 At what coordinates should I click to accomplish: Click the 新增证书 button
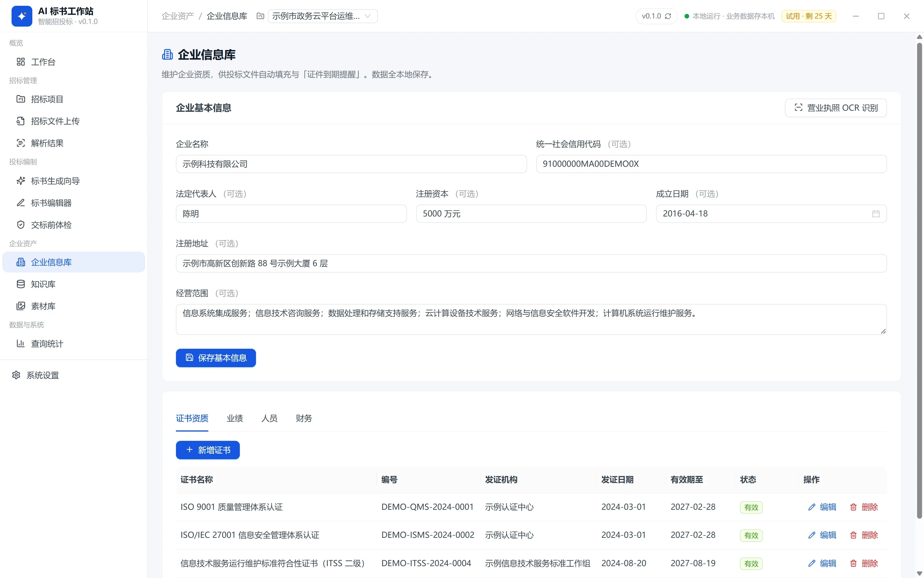pyautogui.click(x=208, y=450)
